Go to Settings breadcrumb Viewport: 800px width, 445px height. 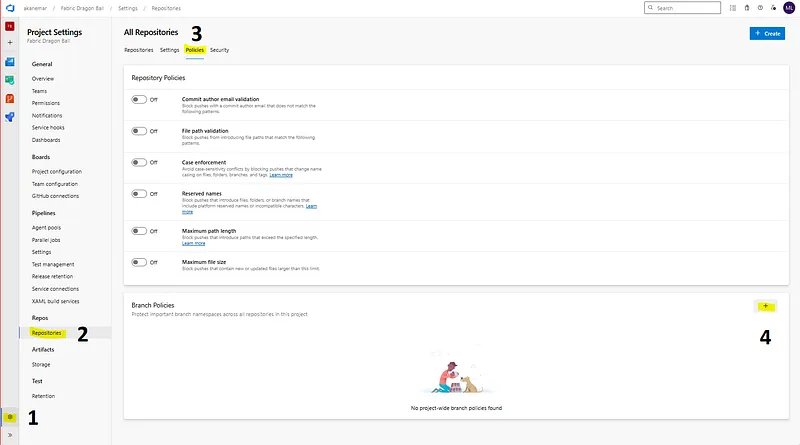(x=128, y=8)
